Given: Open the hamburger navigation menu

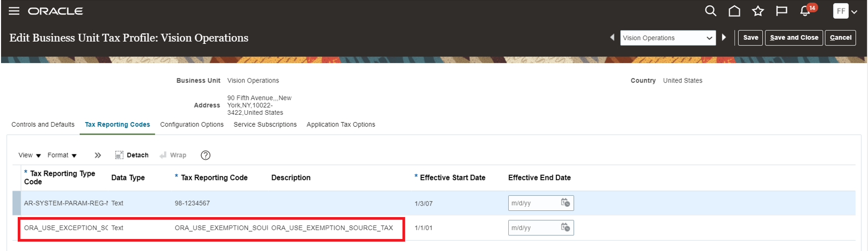Looking at the screenshot, I should [x=14, y=11].
